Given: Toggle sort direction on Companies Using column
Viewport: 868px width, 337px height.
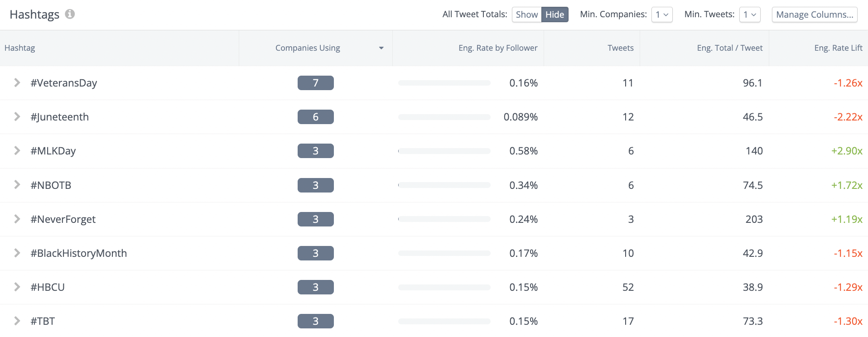Looking at the screenshot, I should tap(382, 48).
